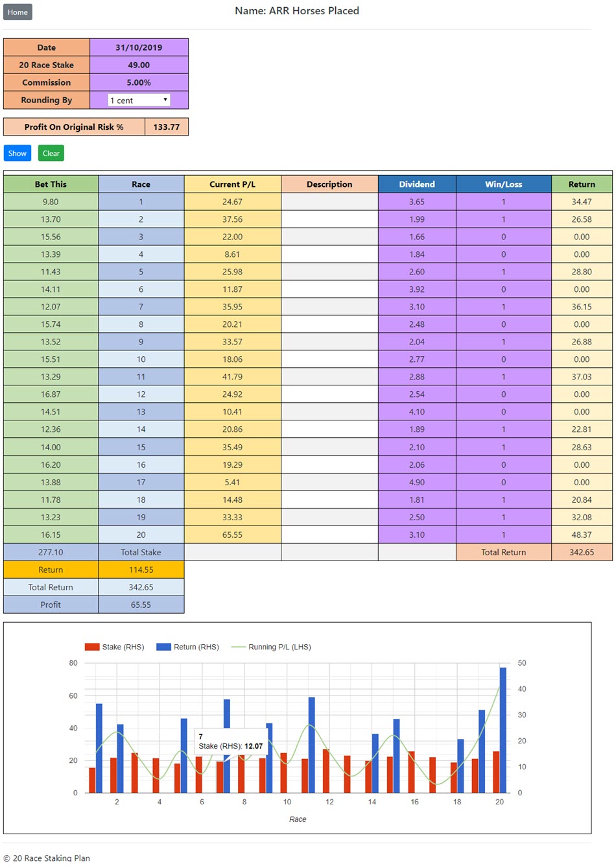This screenshot has height=868, width=616.
Task: Click the red Stake (RHS) legend swatch
Action: (92, 647)
